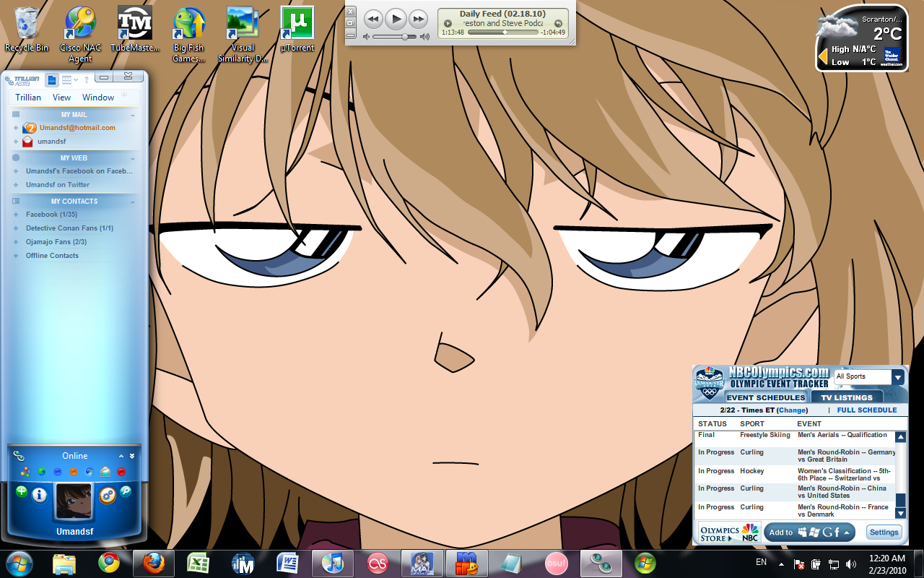Click the osu! taskbar icon
This screenshot has height=578, width=924.
(x=556, y=563)
